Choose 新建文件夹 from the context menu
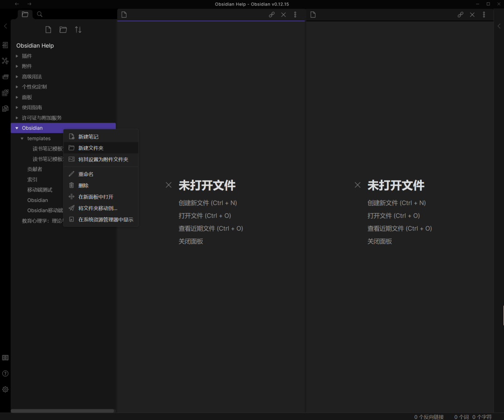 click(101, 148)
